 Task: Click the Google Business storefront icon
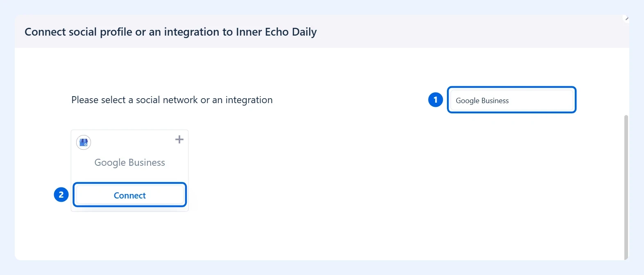84,142
